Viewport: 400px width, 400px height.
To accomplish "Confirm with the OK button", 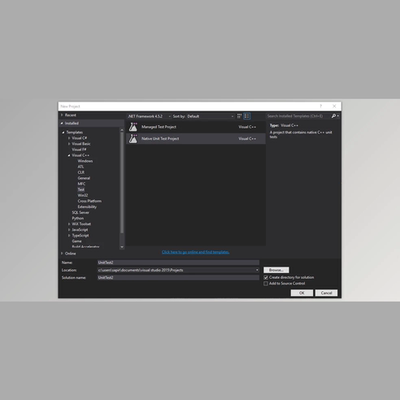I will coord(302,293).
